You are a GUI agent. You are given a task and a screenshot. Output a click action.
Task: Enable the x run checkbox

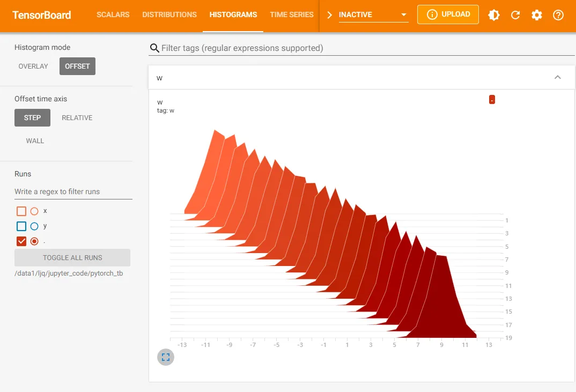21,211
